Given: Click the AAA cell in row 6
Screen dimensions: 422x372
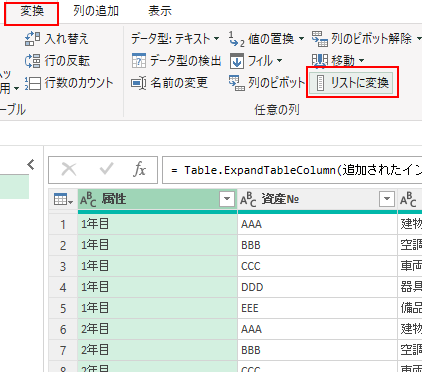Looking at the screenshot, I should pyautogui.click(x=317, y=329).
